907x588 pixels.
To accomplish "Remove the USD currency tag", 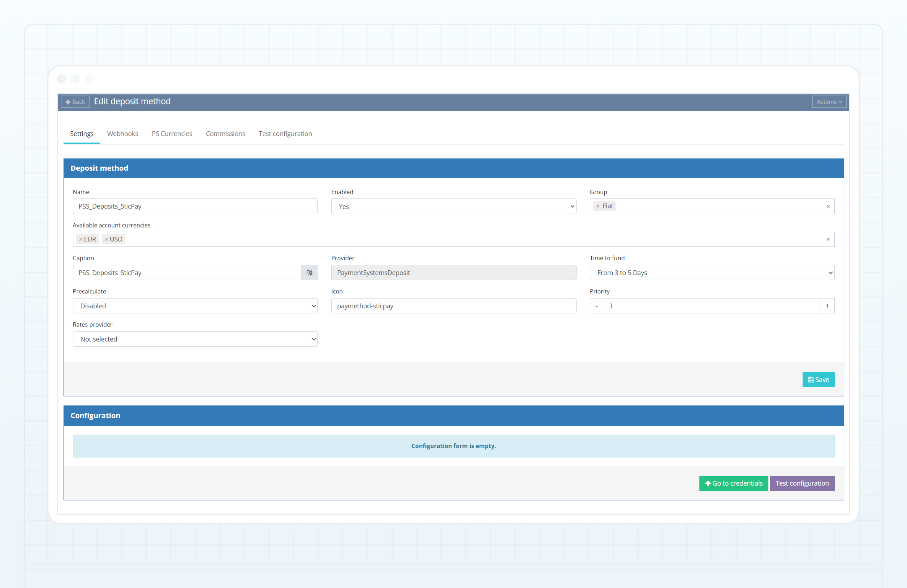I will point(106,239).
